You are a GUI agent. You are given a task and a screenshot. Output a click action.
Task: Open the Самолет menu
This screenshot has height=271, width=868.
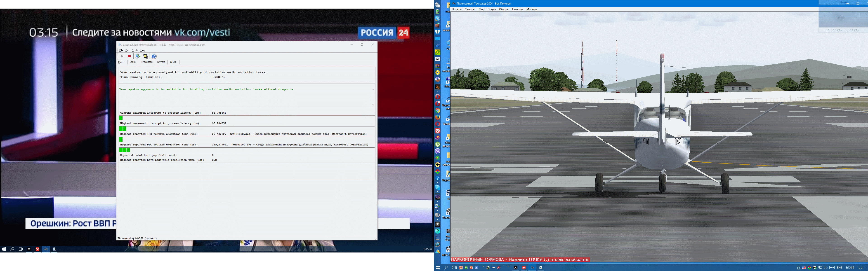(x=470, y=9)
